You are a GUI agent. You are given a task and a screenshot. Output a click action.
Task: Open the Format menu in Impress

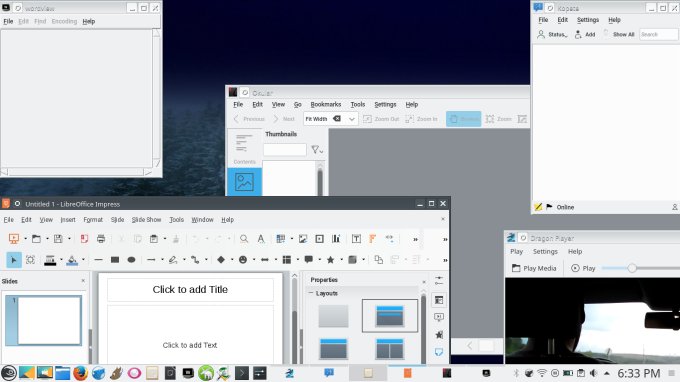[x=93, y=220]
